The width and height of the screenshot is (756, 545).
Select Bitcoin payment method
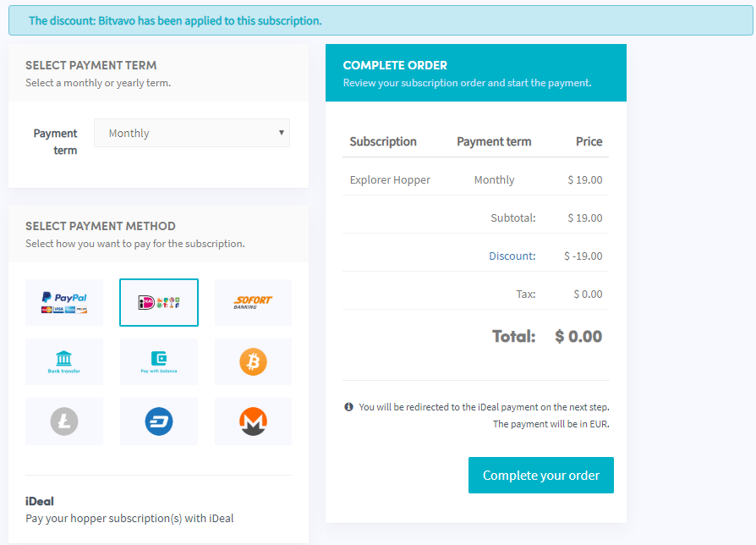253,361
